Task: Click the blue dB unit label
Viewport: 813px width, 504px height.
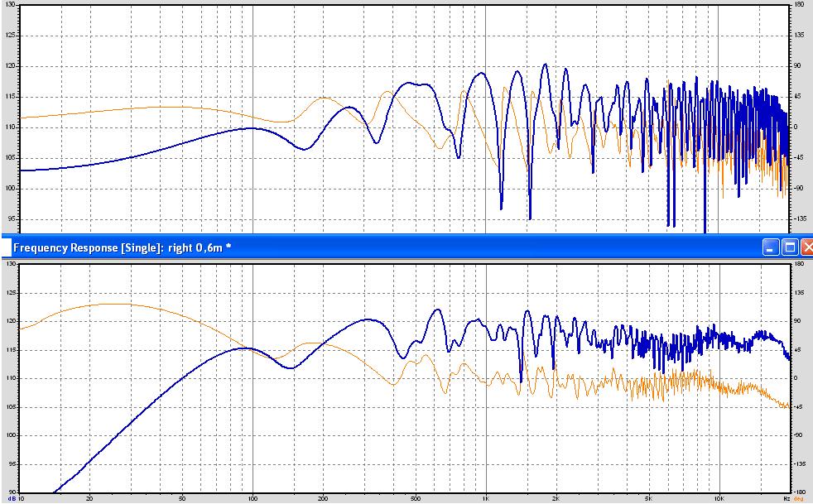Action: [x=11, y=499]
